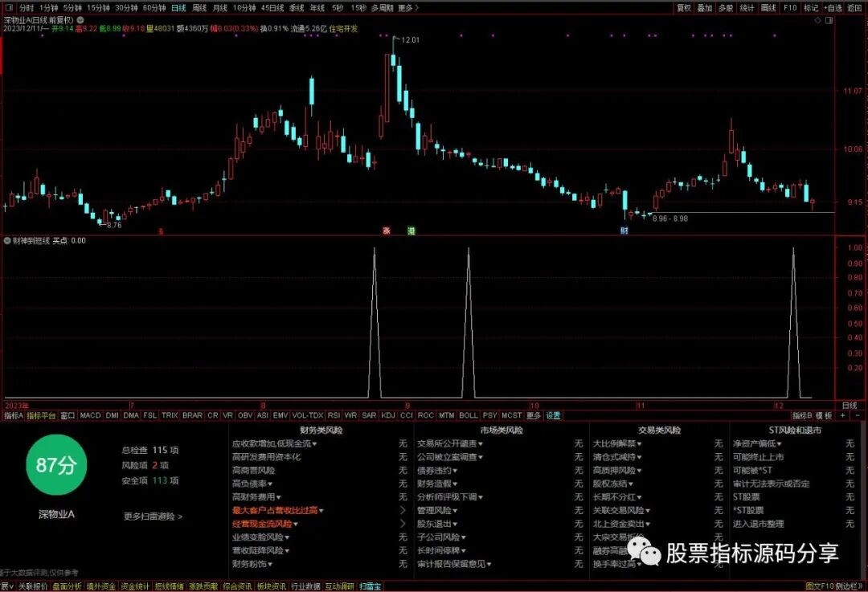Add stock via +自选 button
Viewport: 868px width, 592px height.
tap(833, 8)
